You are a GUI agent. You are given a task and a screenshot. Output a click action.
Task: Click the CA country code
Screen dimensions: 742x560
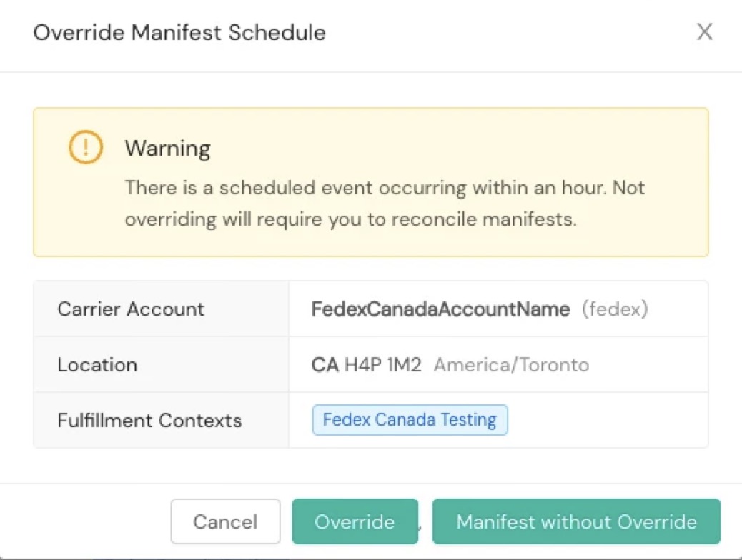pos(325,365)
